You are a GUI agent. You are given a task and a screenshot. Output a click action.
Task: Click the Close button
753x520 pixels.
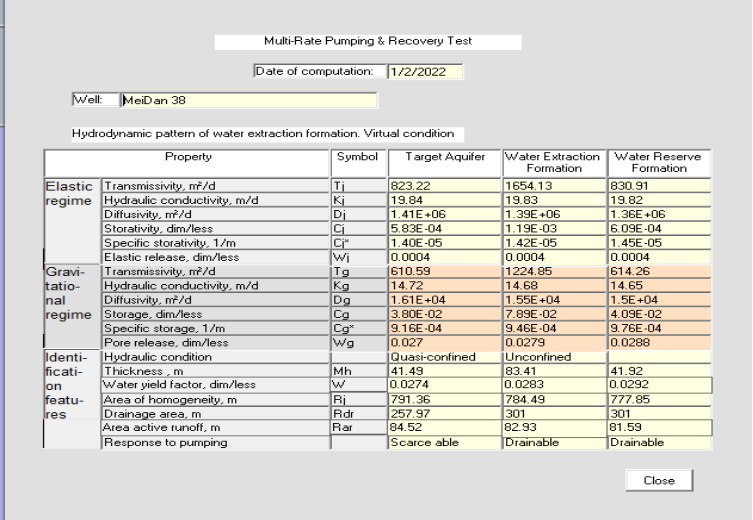659,480
